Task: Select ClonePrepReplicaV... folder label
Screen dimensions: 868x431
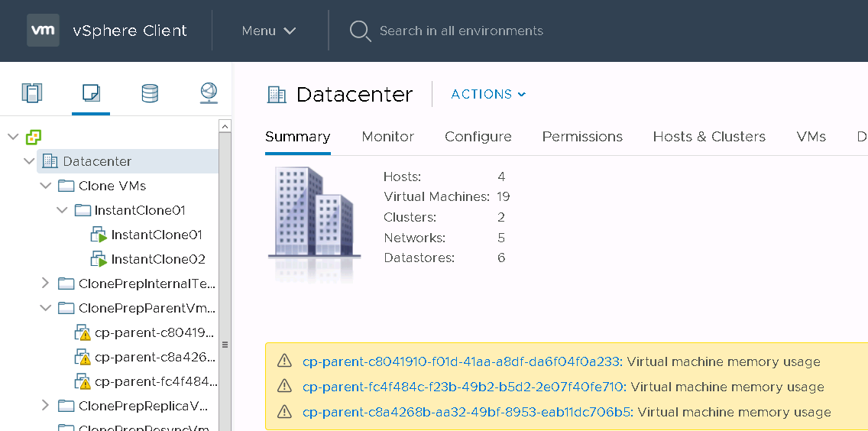Action: 144,406
